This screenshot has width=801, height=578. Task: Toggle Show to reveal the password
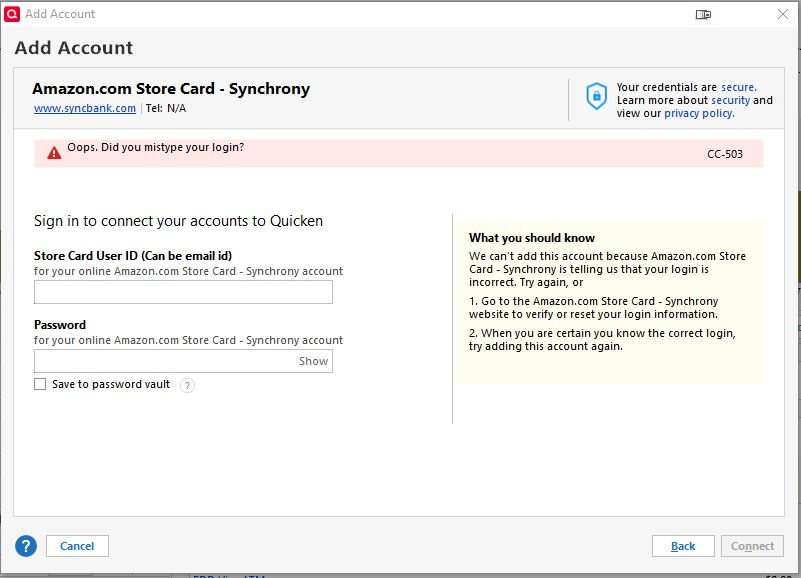[313, 361]
